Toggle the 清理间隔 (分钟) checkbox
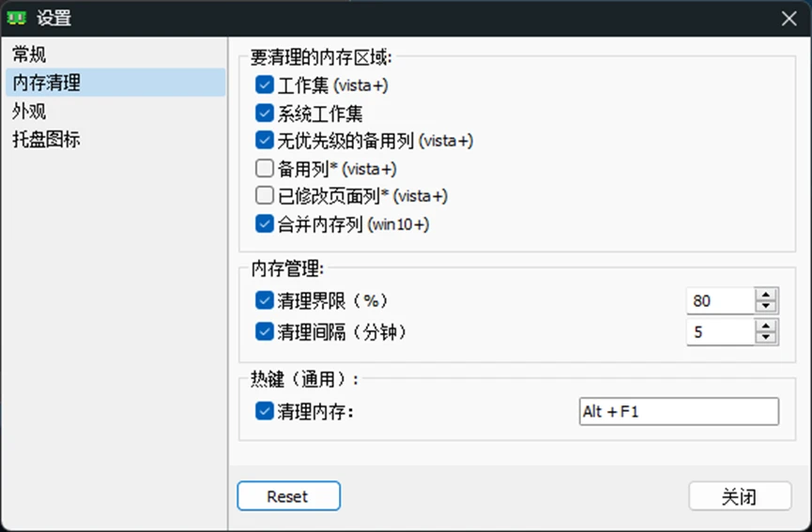 point(265,332)
